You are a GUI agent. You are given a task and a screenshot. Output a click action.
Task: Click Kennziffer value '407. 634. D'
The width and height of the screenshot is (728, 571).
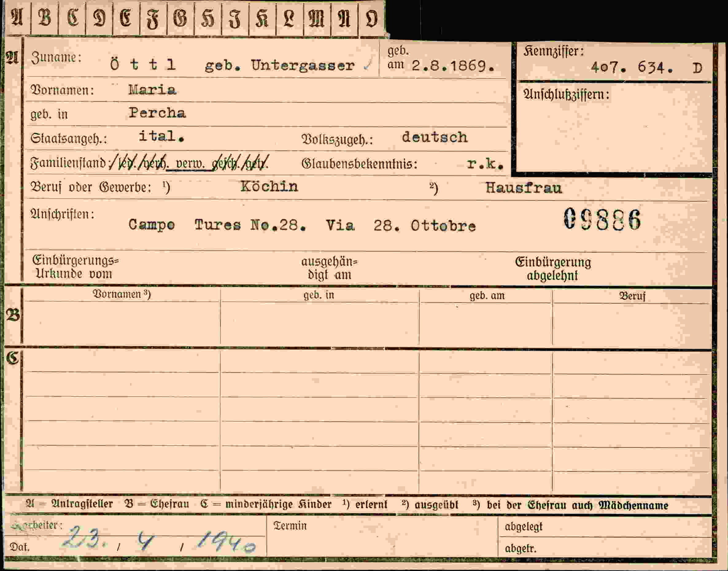646,68
